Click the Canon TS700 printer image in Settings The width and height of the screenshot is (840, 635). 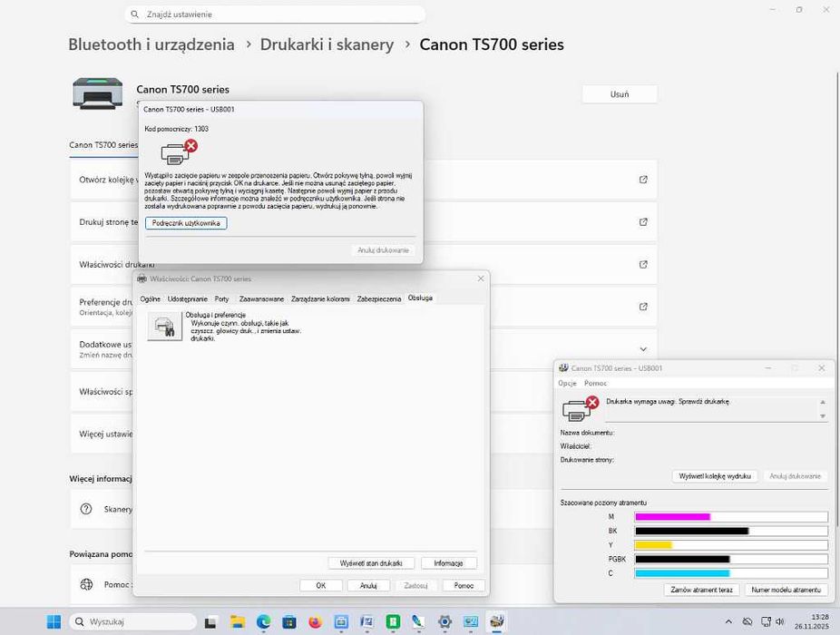pyautogui.click(x=97, y=93)
